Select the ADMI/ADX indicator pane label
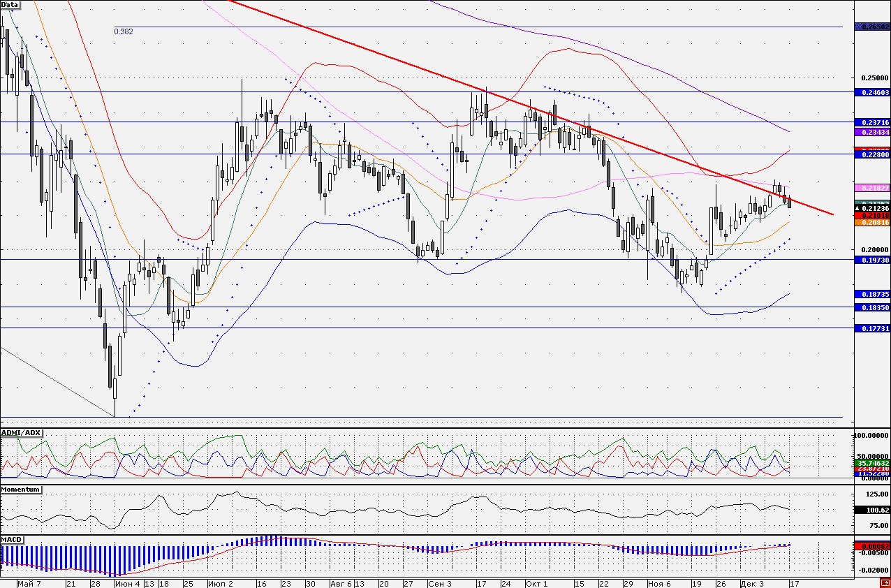 pos(21,433)
